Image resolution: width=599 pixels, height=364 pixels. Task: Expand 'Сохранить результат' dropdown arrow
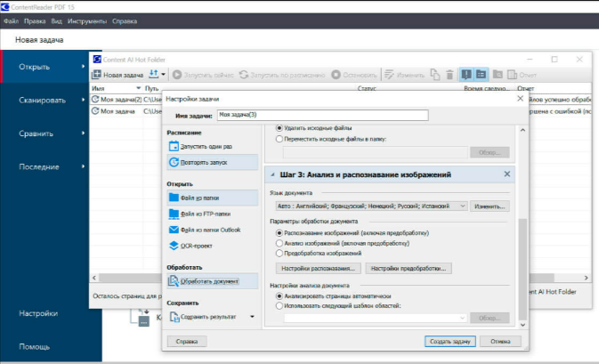pos(252,316)
